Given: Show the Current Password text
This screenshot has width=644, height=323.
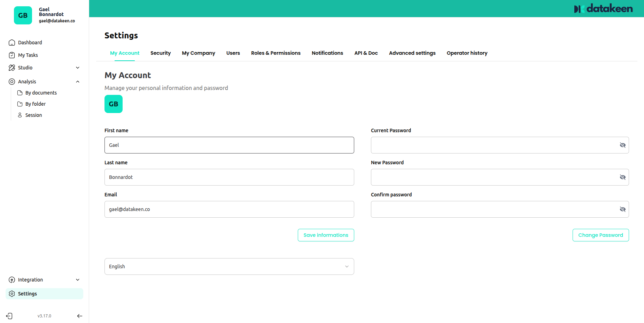Looking at the screenshot, I should click(x=622, y=145).
